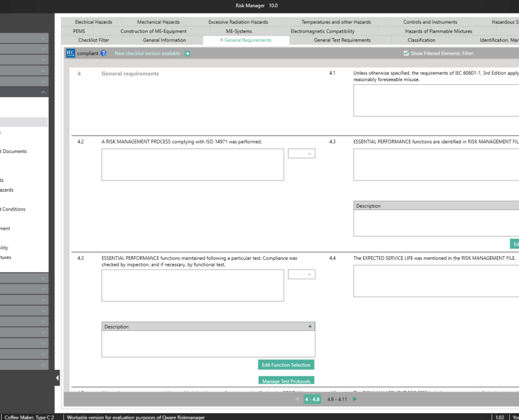Open dropdown next to requirement 4.2

click(301, 154)
